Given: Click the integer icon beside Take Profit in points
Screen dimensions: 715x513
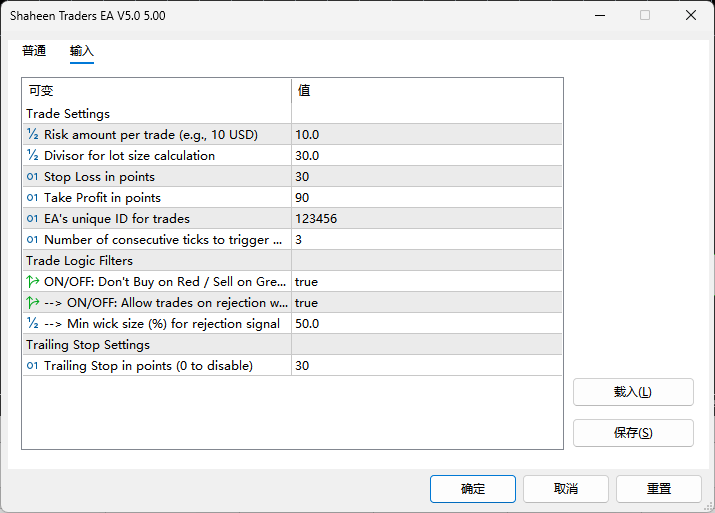Looking at the screenshot, I should (32, 198).
